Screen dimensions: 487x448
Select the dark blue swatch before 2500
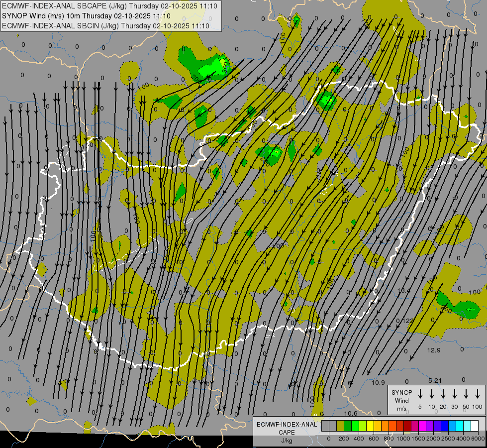pos(445,426)
